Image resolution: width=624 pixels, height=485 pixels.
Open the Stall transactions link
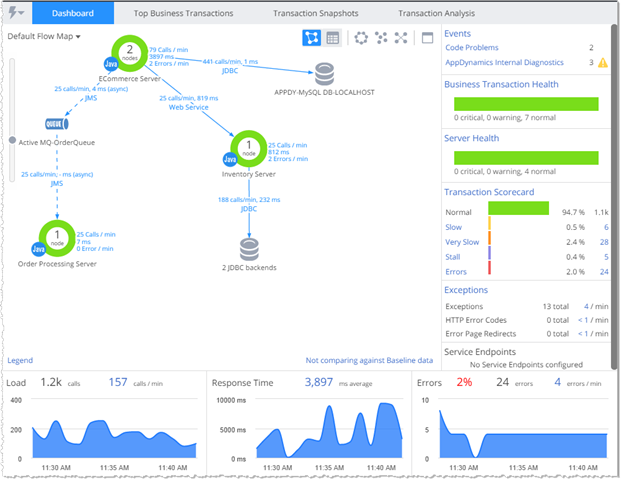[x=452, y=257]
